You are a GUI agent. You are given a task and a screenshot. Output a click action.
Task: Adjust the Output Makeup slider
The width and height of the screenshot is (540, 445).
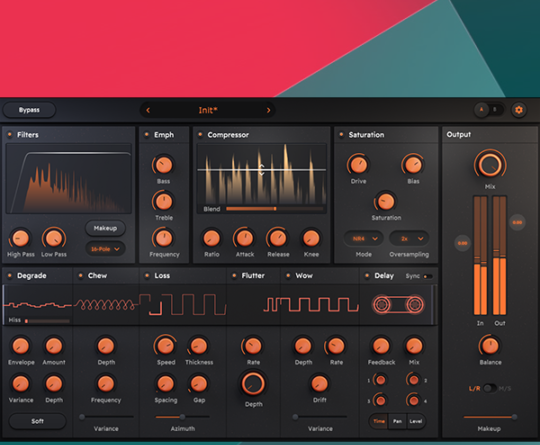[490, 417]
